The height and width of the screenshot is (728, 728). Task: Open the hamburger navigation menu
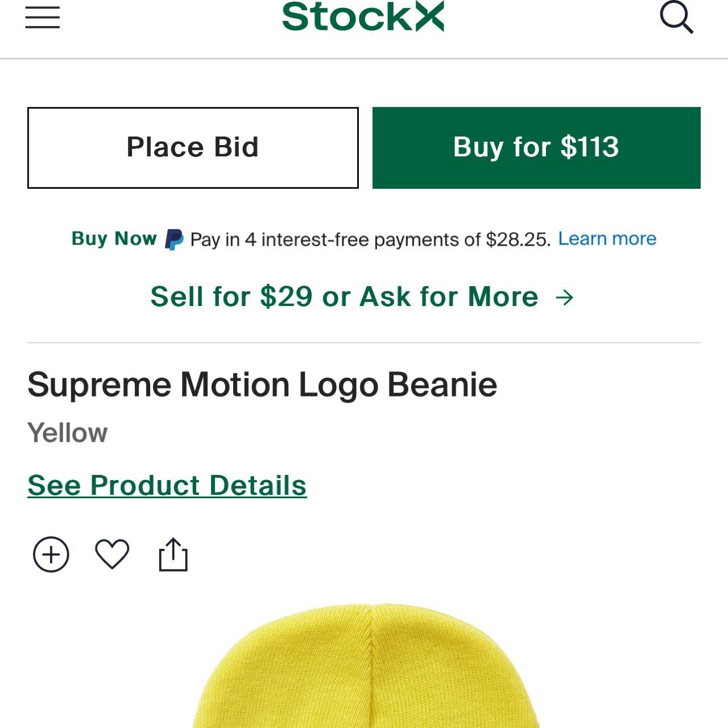tap(43, 17)
